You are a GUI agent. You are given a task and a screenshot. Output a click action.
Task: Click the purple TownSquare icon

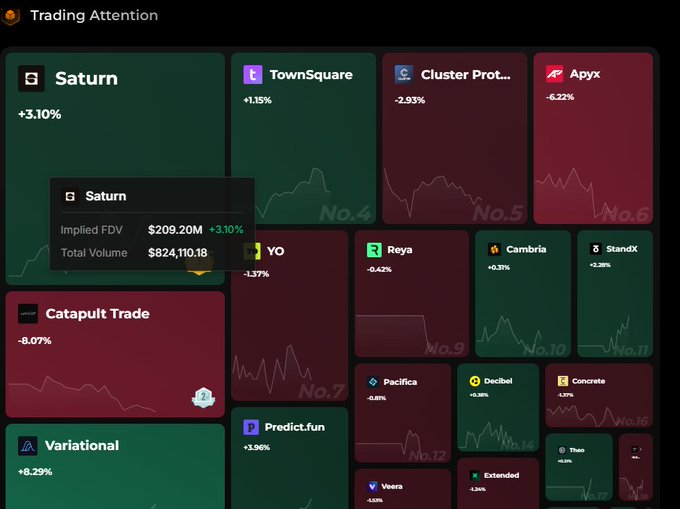pos(253,75)
